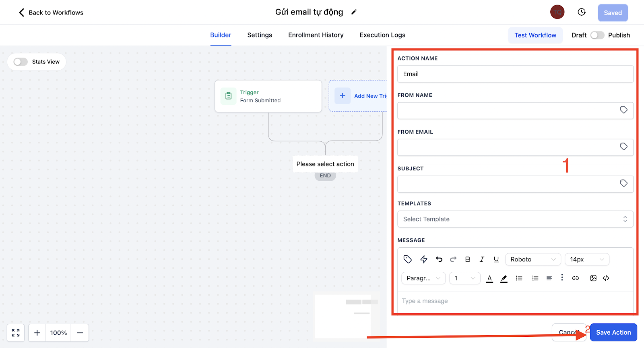This screenshot has height=348, width=644.
Task: Open Select Template dropdown
Action: (515, 219)
